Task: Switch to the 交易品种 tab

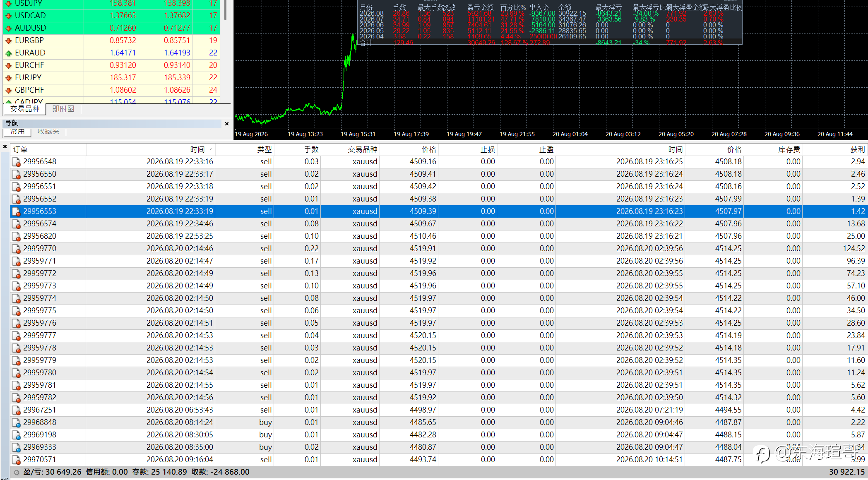Action: [25, 109]
